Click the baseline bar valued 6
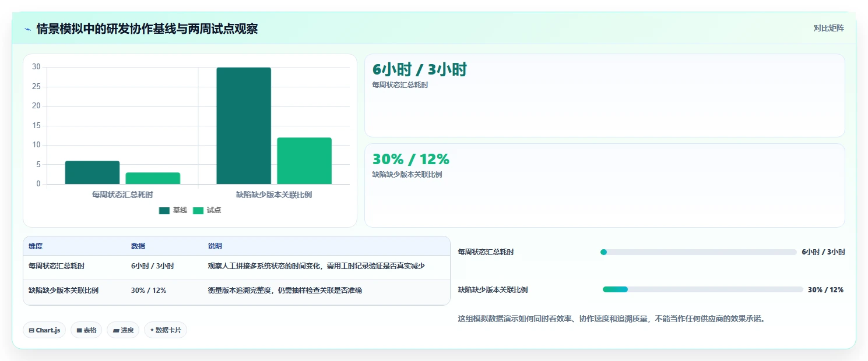Viewport: 868px width, 361px height. click(92, 172)
